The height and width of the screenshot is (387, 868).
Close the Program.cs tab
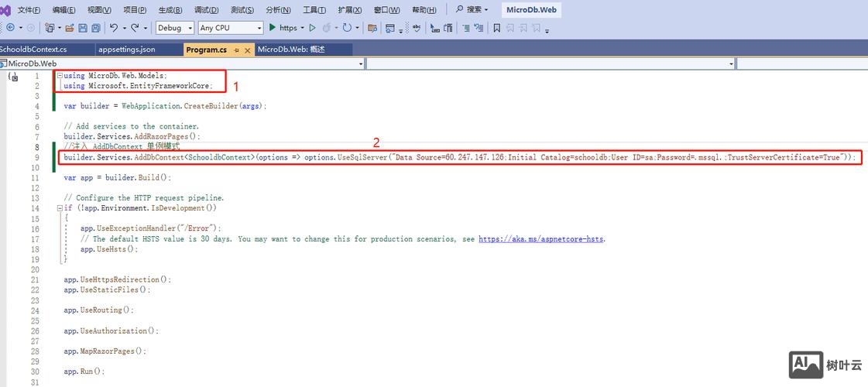click(x=248, y=50)
